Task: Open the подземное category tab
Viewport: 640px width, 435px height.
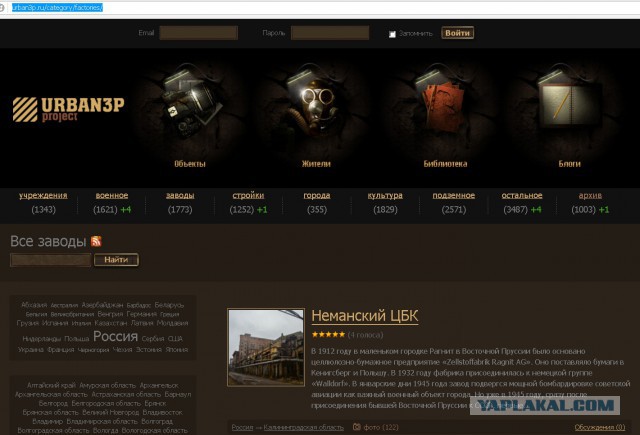Action: (x=453, y=195)
